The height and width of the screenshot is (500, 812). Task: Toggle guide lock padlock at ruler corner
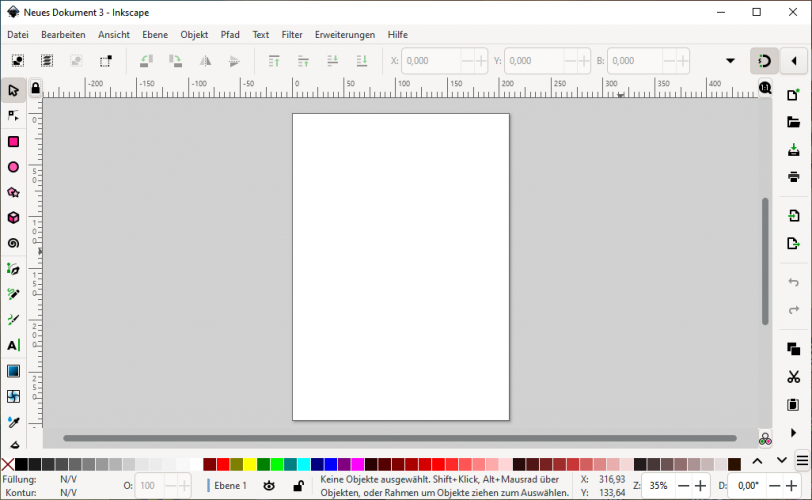tap(35, 88)
